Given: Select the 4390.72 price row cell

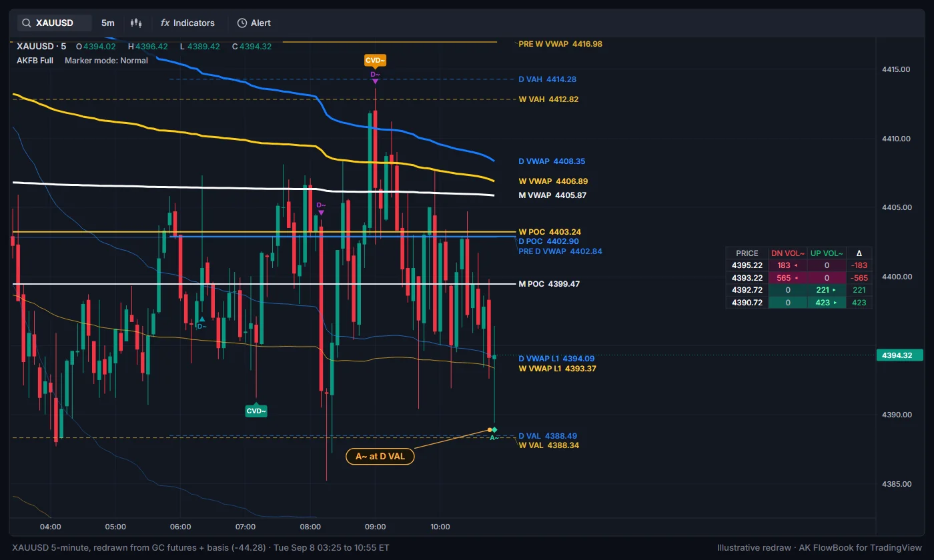Looking at the screenshot, I should coord(747,303).
